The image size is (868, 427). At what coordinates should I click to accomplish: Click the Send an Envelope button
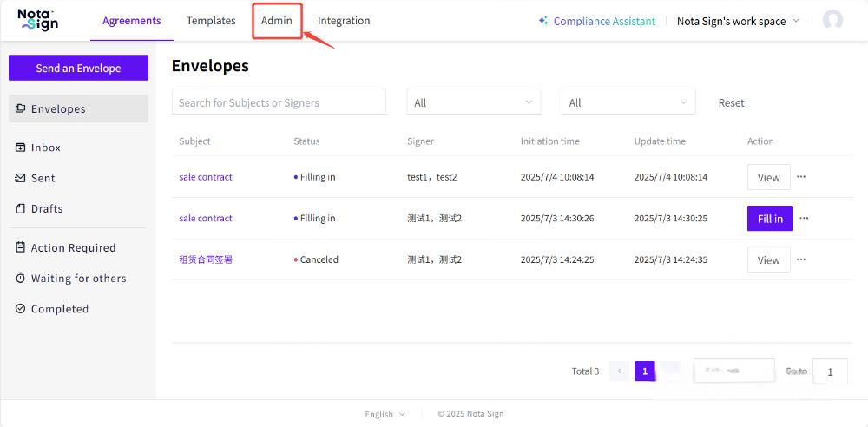78,69
